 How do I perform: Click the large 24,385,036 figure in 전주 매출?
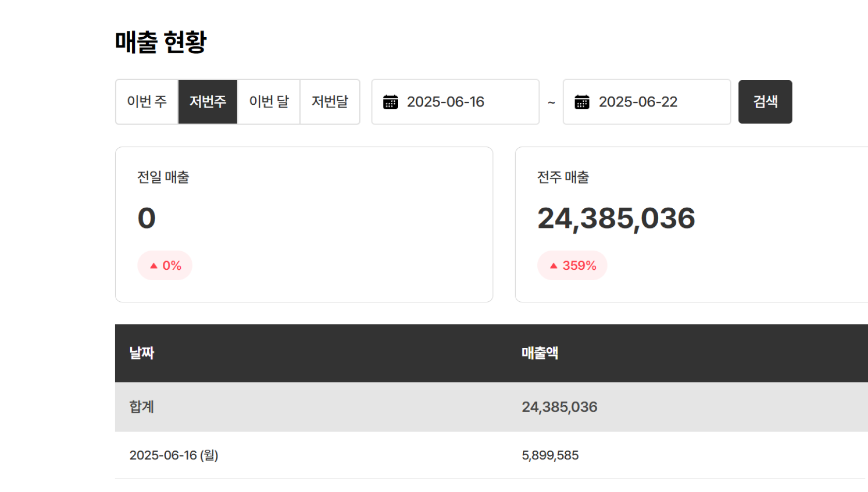click(616, 218)
